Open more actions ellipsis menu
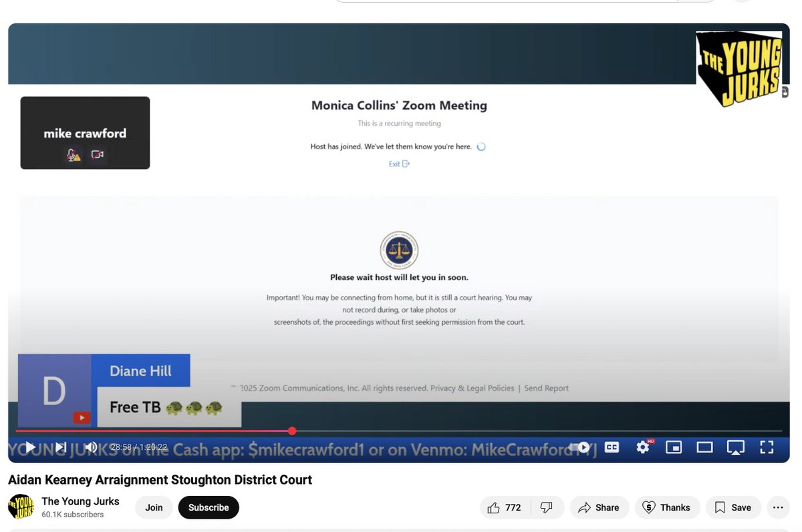The width and height of the screenshot is (802, 532). [778, 507]
